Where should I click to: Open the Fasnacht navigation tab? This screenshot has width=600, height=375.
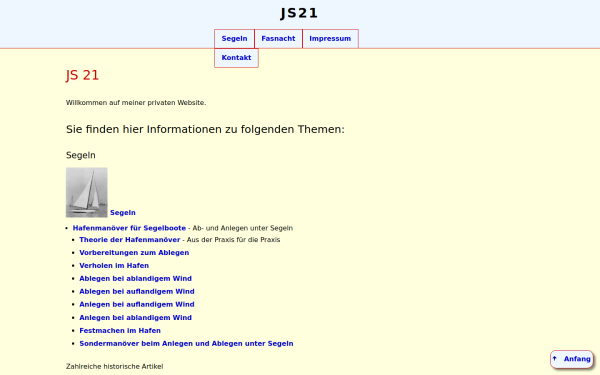[x=278, y=39]
